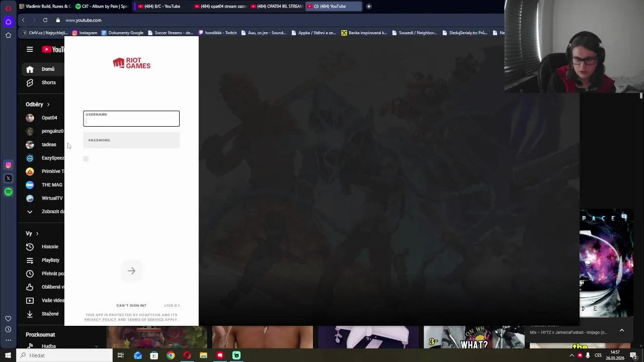The width and height of the screenshot is (644, 362).
Task: Switch to the Vladimir Build, Runes tab
Action: 45,7
